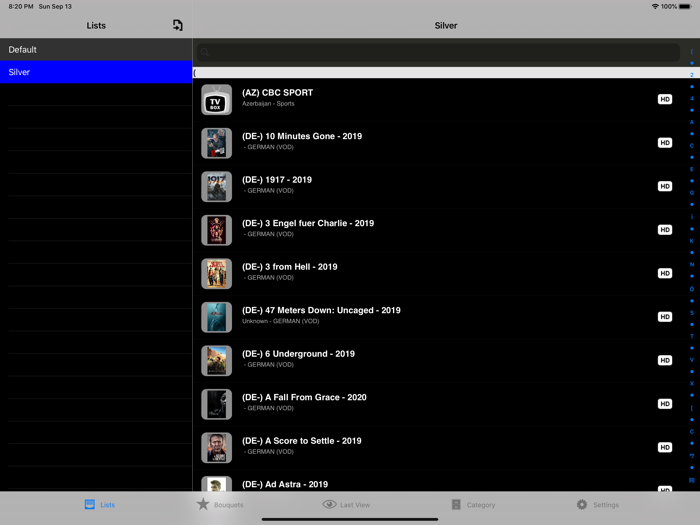
Task: Tap HD badge on A Score to Settle row
Action: 665,447
